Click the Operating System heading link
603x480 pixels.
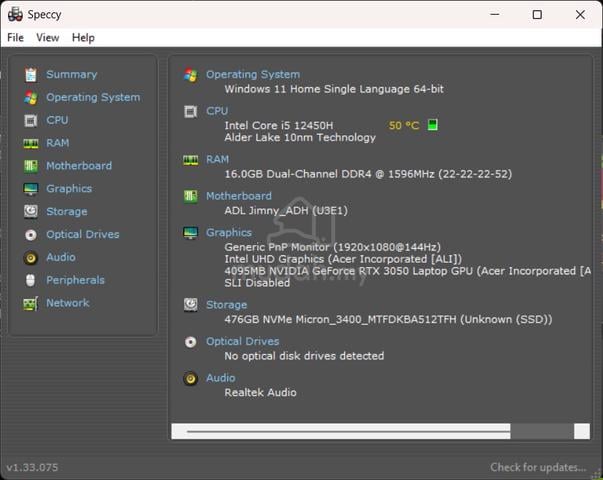[x=253, y=74]
